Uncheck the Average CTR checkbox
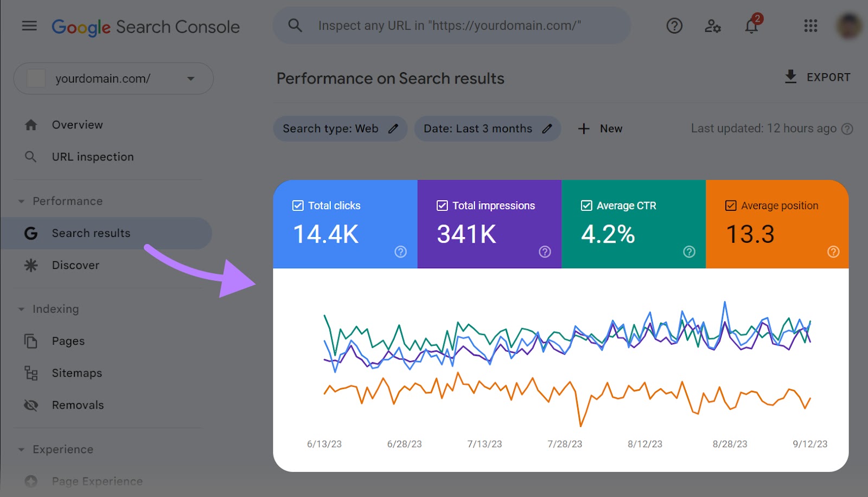This screenshot has width=868, height=497. click(586, 205)
